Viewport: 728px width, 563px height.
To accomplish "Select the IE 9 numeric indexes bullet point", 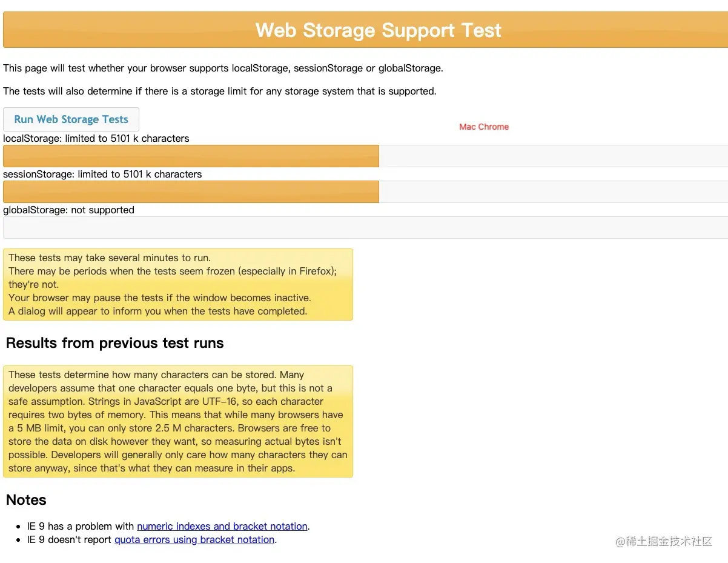I will click(x=167, y=526).
